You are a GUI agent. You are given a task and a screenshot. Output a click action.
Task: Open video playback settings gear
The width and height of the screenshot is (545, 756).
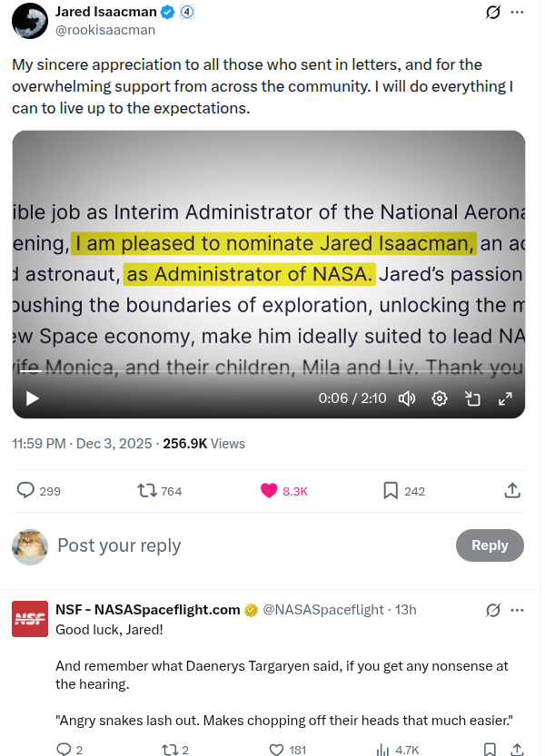[x=440, y=398]
